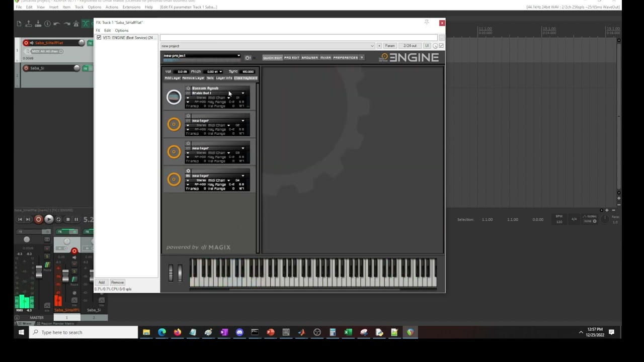The image size is (644, 362).
Task: Click the Save Project download-arrow toolbar icon
Action: (38, 24)
